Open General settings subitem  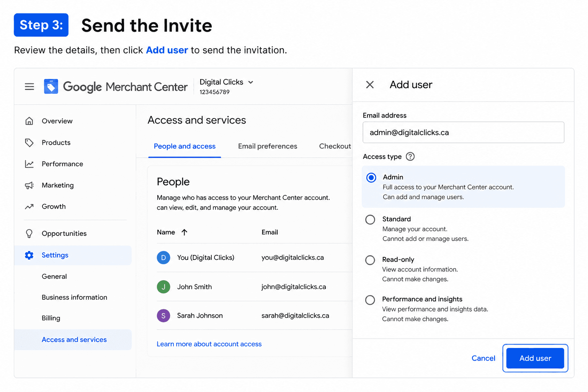pos(54,276)
